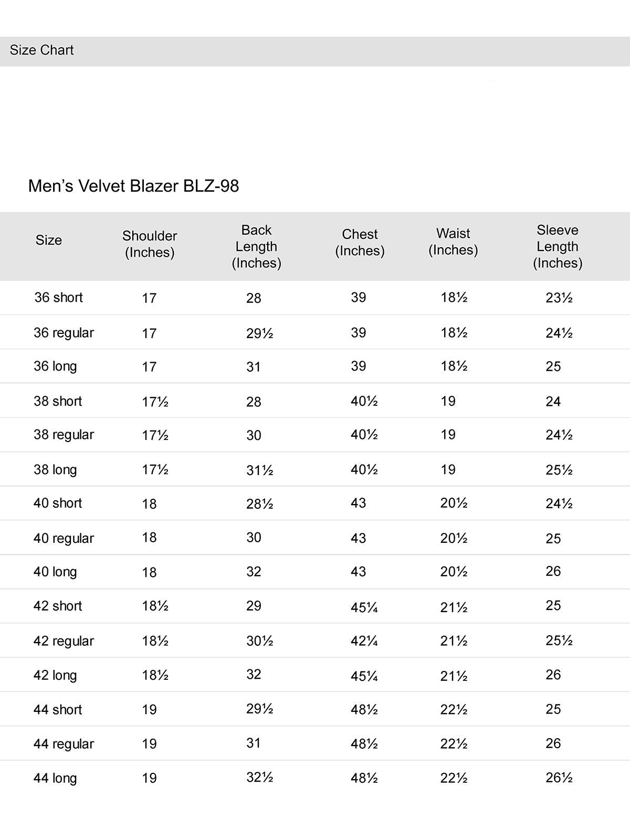Click the 23½ sleeve length value
The height and width of the screenshot is (840, 630).
559,298
